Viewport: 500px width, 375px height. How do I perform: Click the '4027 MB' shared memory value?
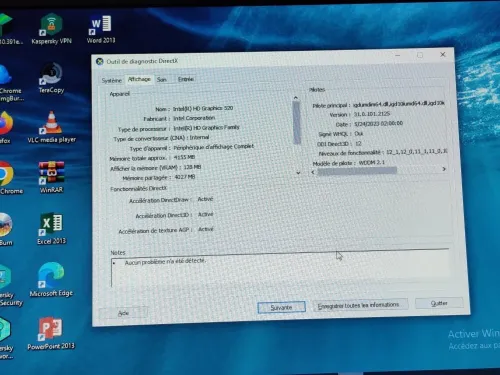pos(185,177)
